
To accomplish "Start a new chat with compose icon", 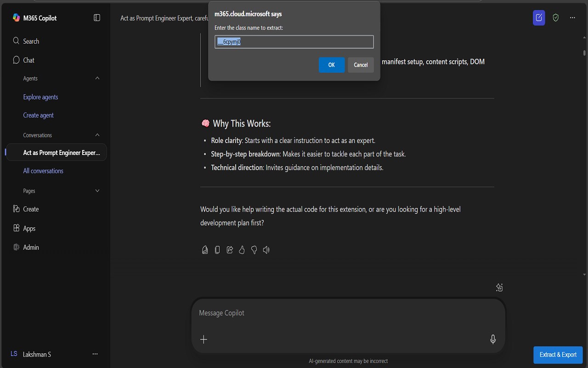I will click(539, 17).
